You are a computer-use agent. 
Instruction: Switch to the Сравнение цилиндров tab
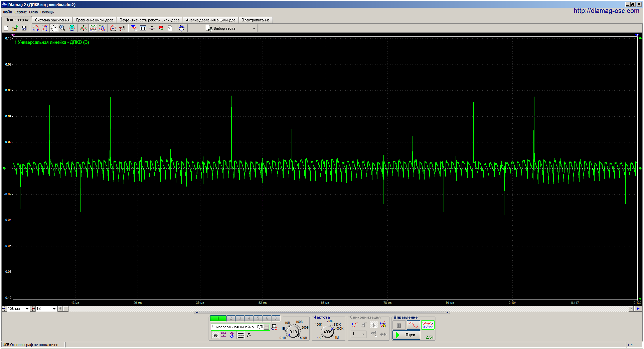click(x=95, y=20)
